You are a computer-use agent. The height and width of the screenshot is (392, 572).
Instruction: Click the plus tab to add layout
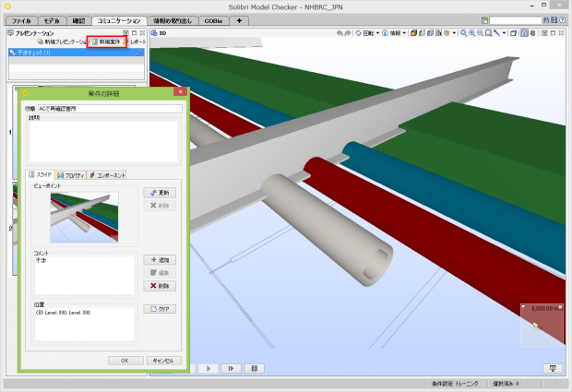[x=239, y=21]
